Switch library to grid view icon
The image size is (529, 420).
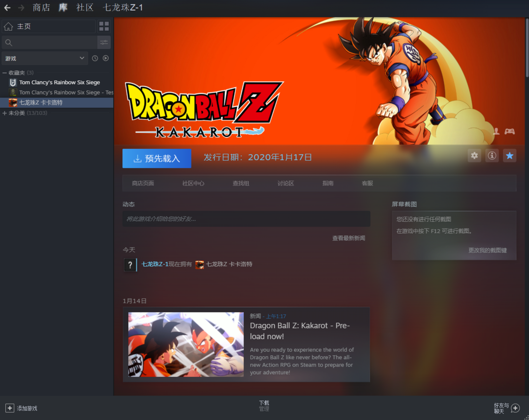click(x=104, y=26)
